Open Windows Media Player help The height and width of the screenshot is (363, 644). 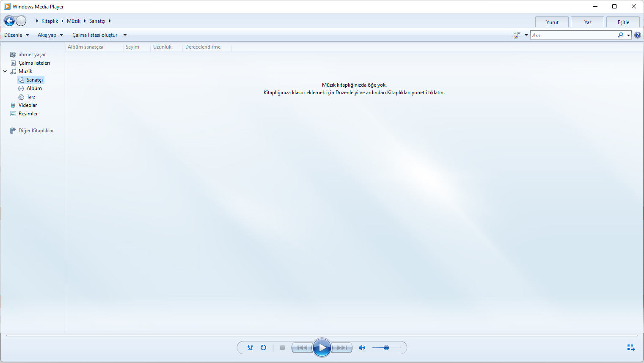pos(638,35)
